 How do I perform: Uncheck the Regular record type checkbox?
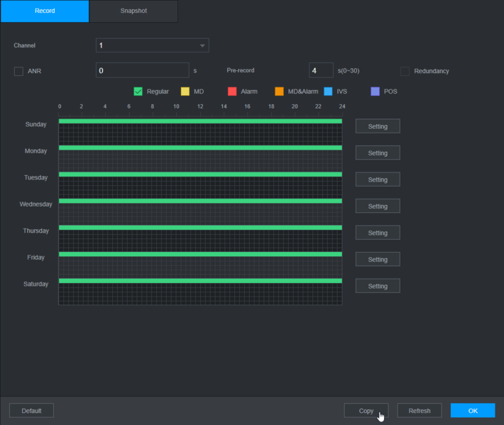[138, 92]
